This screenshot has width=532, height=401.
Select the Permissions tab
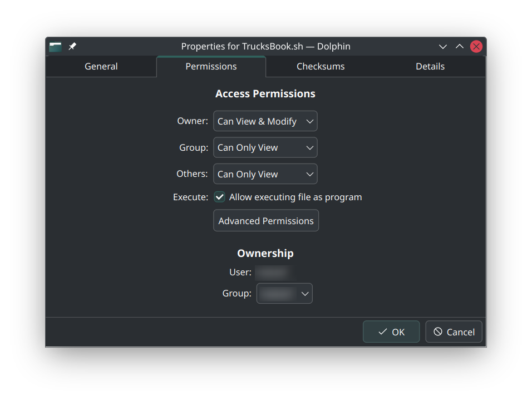pos(211,67)
